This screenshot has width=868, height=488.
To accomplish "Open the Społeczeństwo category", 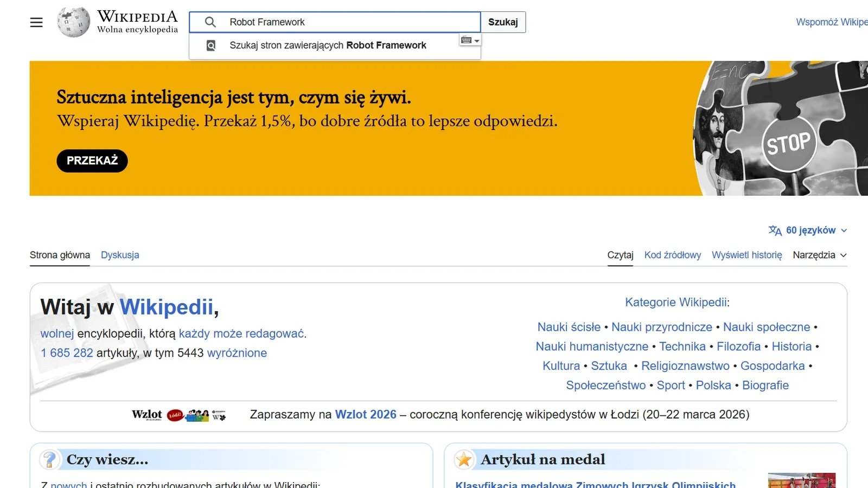I will tap(606, 386).
